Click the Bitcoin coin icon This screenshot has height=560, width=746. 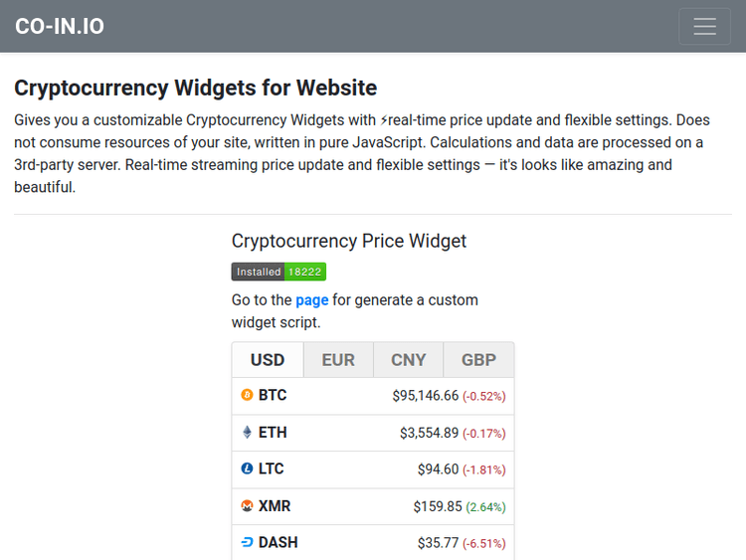tap(248, 396)
